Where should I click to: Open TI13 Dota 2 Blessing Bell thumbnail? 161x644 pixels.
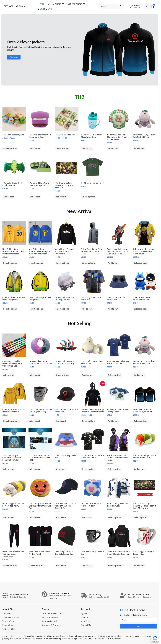tap(14, 119)
